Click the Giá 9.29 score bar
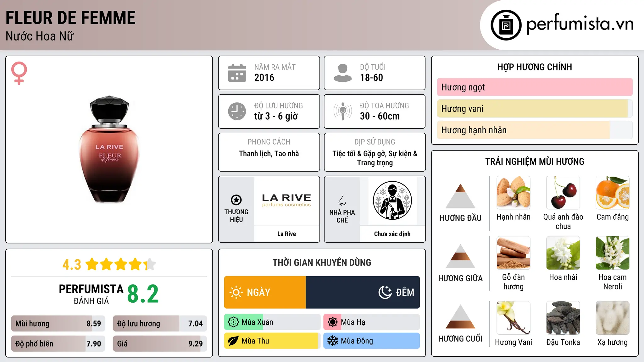The height and width of the screenshot is (362, 644). coord(160,344)
